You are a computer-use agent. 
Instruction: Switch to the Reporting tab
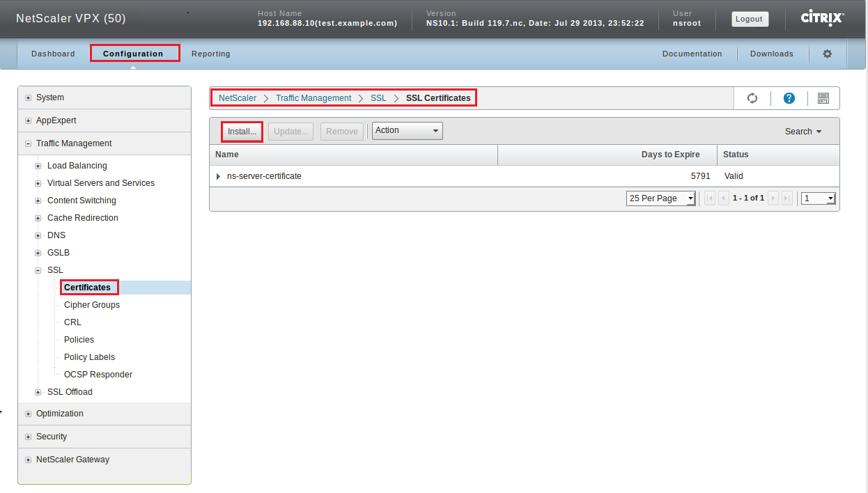click(210, 54)
